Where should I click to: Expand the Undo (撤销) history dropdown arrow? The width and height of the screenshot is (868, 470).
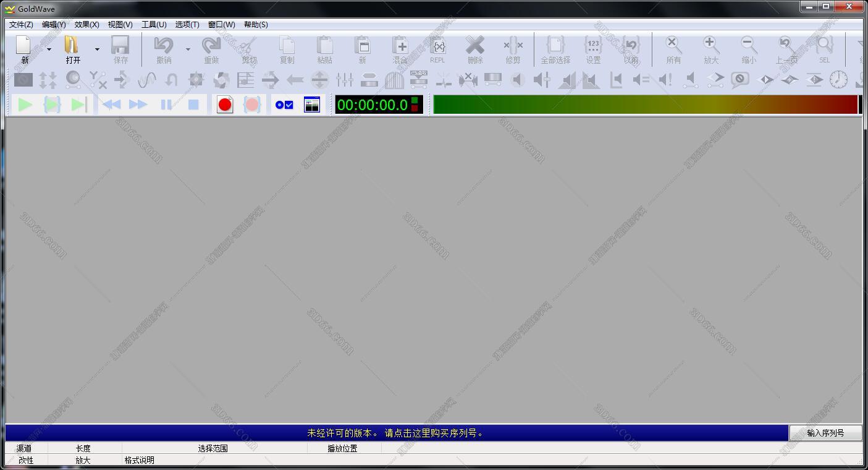coord(188,49)
